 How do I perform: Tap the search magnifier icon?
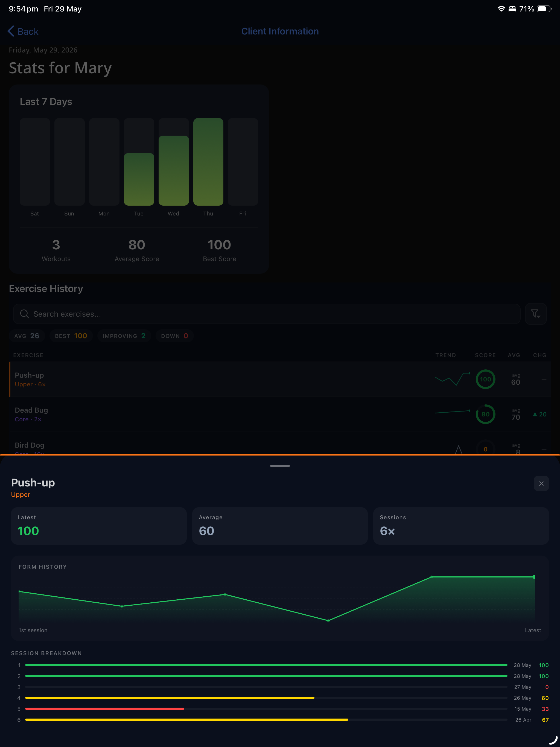24,314
